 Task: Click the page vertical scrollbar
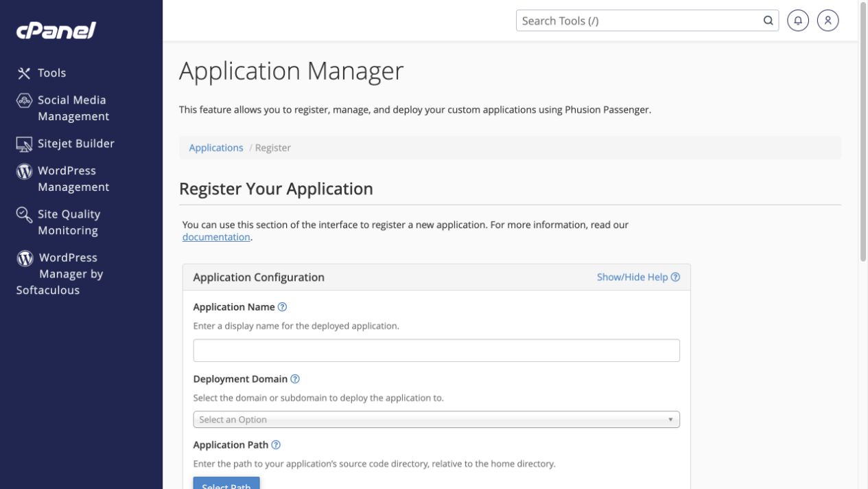(x=863, y=130)
